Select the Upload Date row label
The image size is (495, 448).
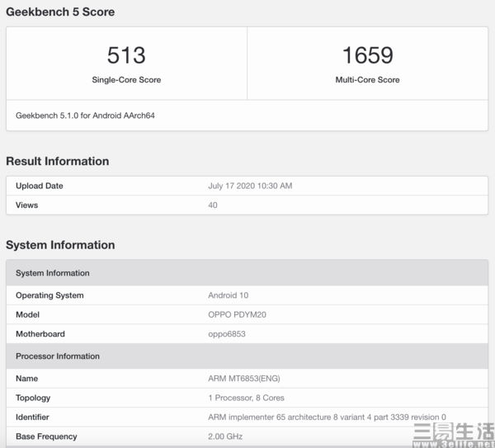point(40,186)
